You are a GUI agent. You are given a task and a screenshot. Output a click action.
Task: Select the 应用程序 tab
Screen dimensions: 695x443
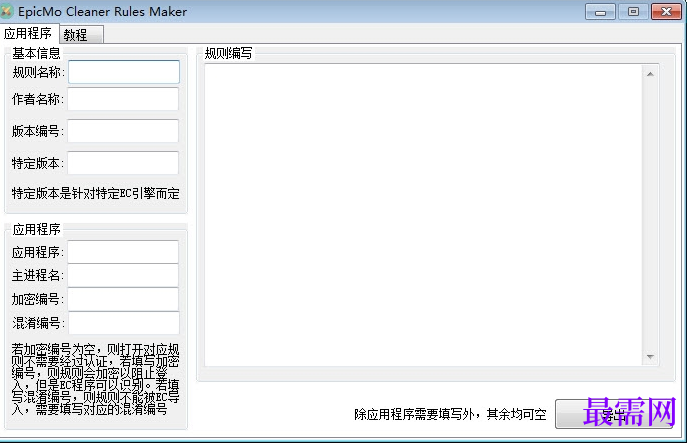(x=29, y=33)
